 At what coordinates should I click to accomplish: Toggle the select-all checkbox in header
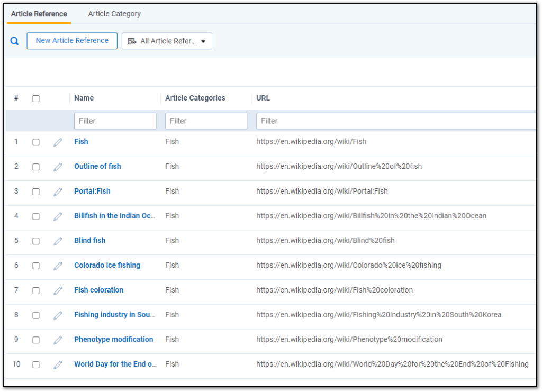(36, 98)
